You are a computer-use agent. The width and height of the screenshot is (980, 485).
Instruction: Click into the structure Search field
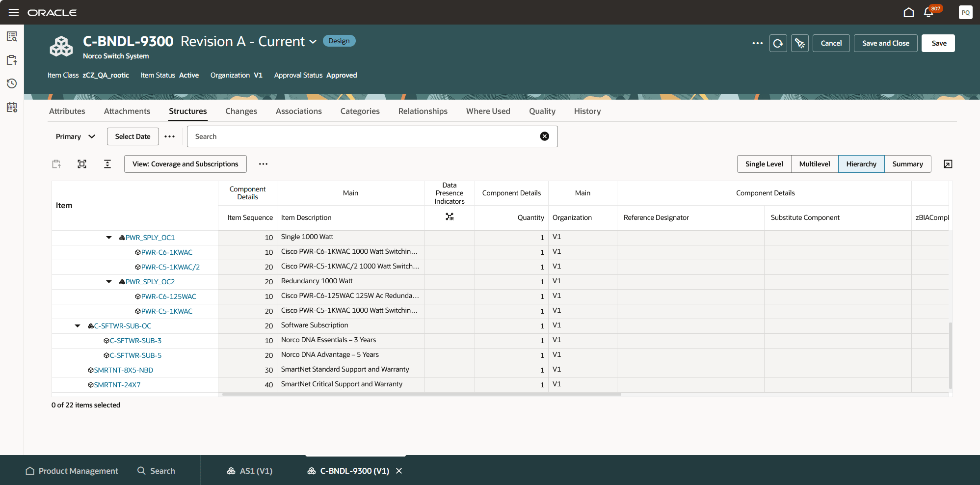pos(363,136)
